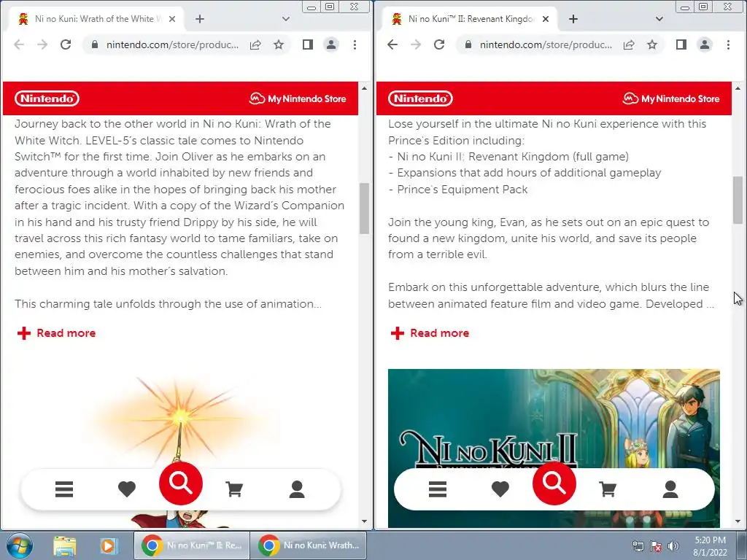Expand Read more in Revenant Kingdom page
The image size is (747, 560).
tap(430, 332)
